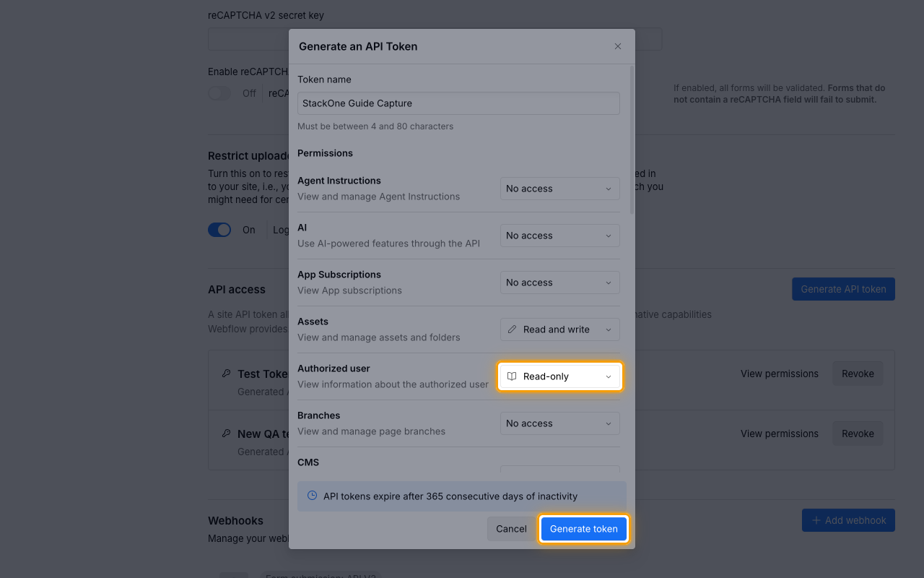Open App Subscriptions permission dropdown
Screen dimensions: 924x578
coord(560,282)
